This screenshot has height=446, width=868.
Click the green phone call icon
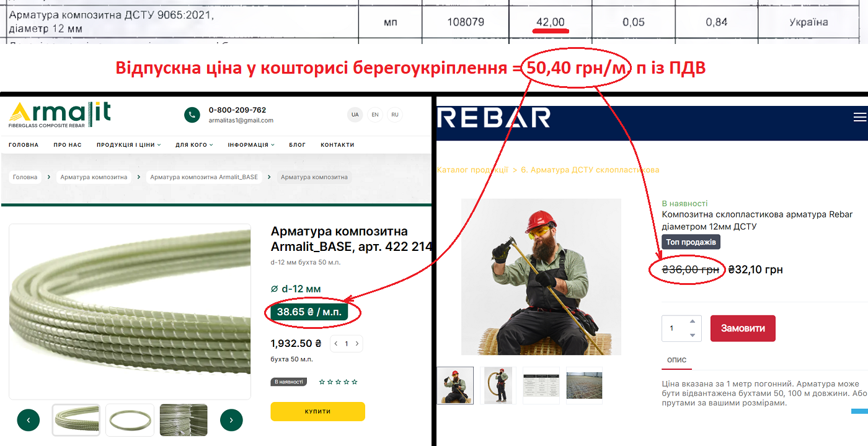coord(192,115)
